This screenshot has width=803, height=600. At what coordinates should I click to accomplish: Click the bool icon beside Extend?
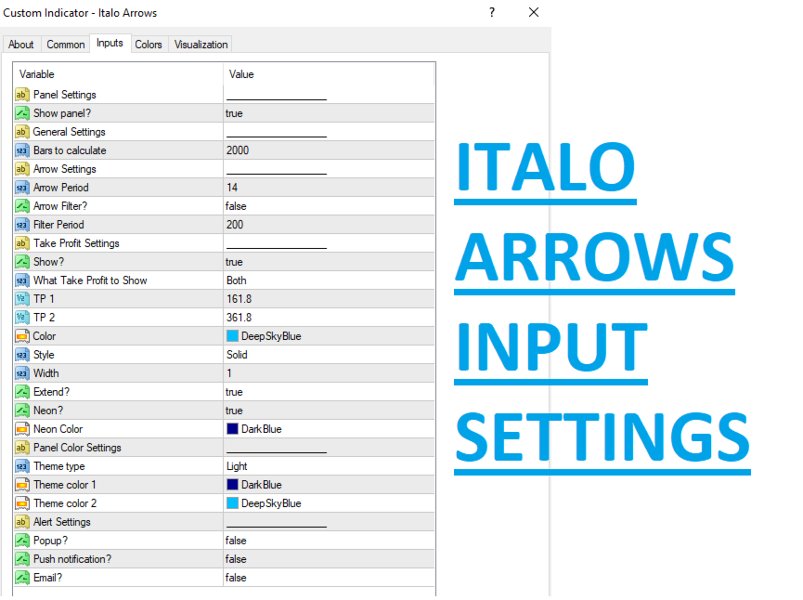(22, 392)
